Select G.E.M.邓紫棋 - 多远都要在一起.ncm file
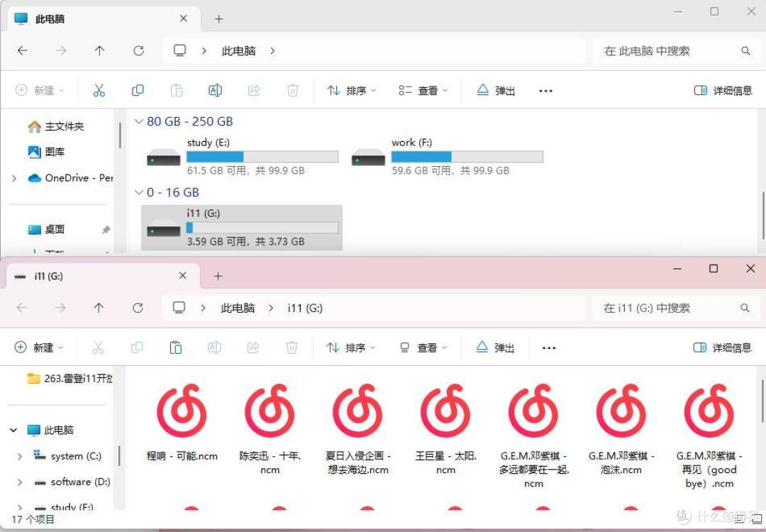Screen dimensions: 766x532 (533, 436)
